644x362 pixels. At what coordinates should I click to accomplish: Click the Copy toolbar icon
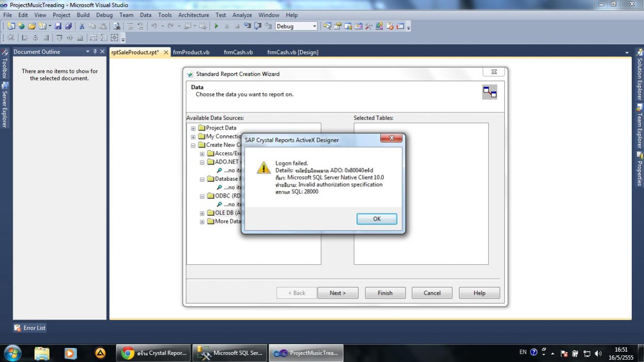(x=92, y=26)
